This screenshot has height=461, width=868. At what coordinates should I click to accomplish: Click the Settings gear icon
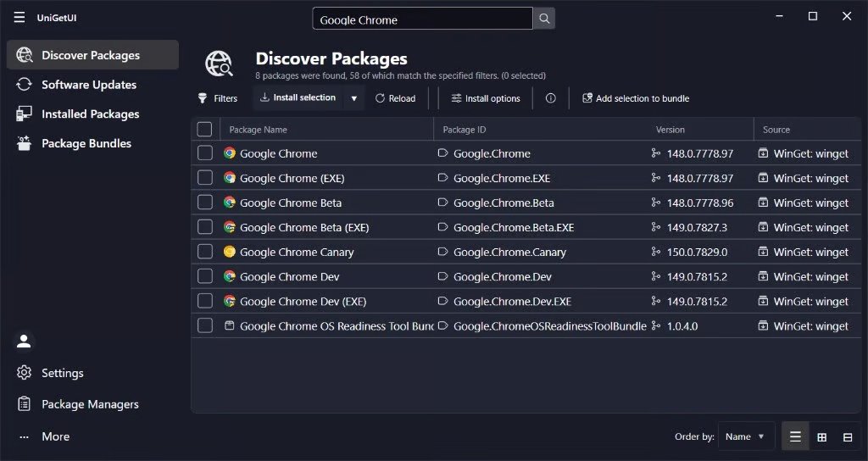24,373
